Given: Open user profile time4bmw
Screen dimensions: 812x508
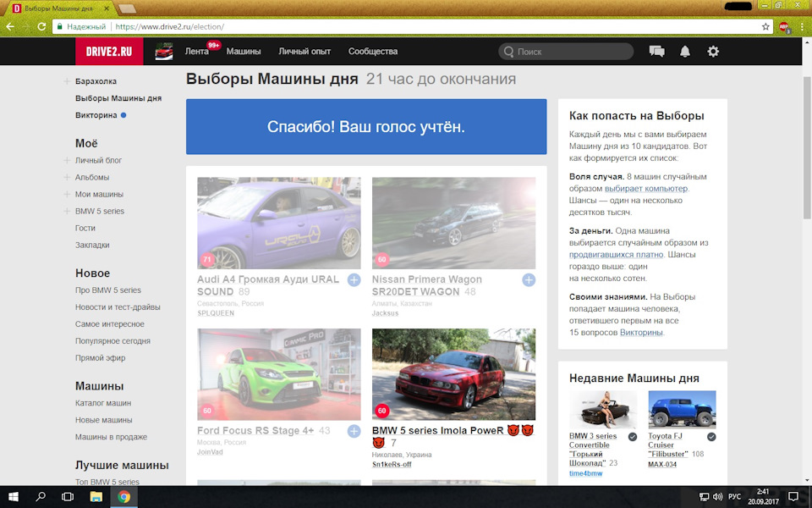Looking at the screenshot, I should point(585,473).
